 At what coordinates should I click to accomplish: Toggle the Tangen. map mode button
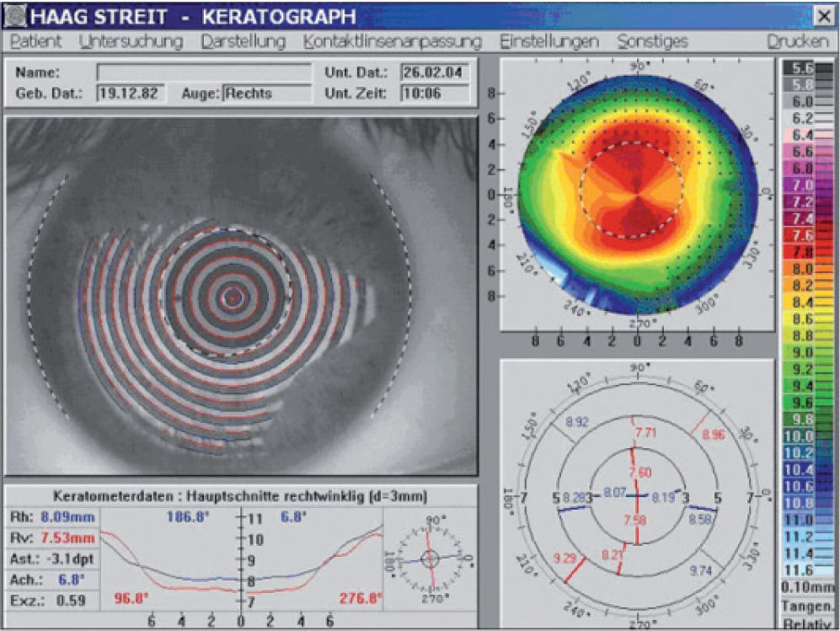coord(807,606)
